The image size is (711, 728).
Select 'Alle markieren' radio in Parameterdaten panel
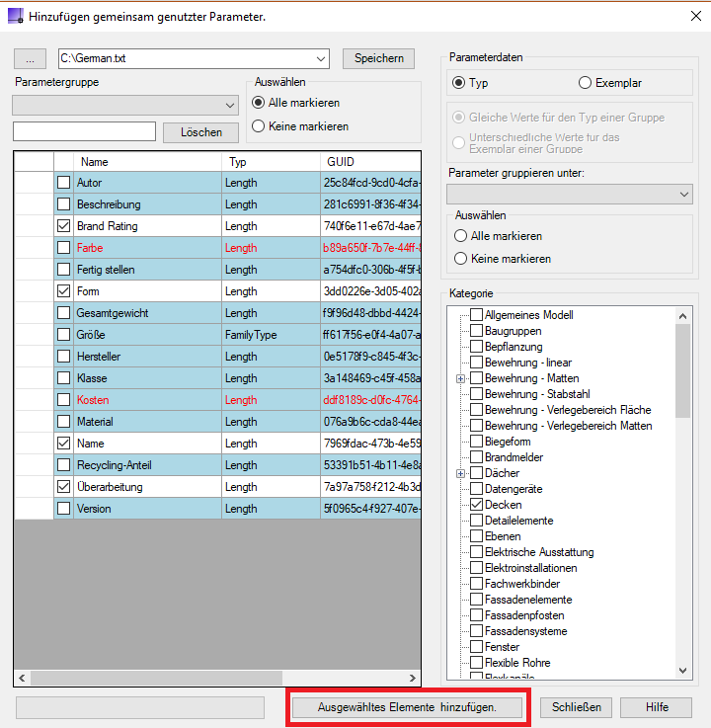click(460, 236)
